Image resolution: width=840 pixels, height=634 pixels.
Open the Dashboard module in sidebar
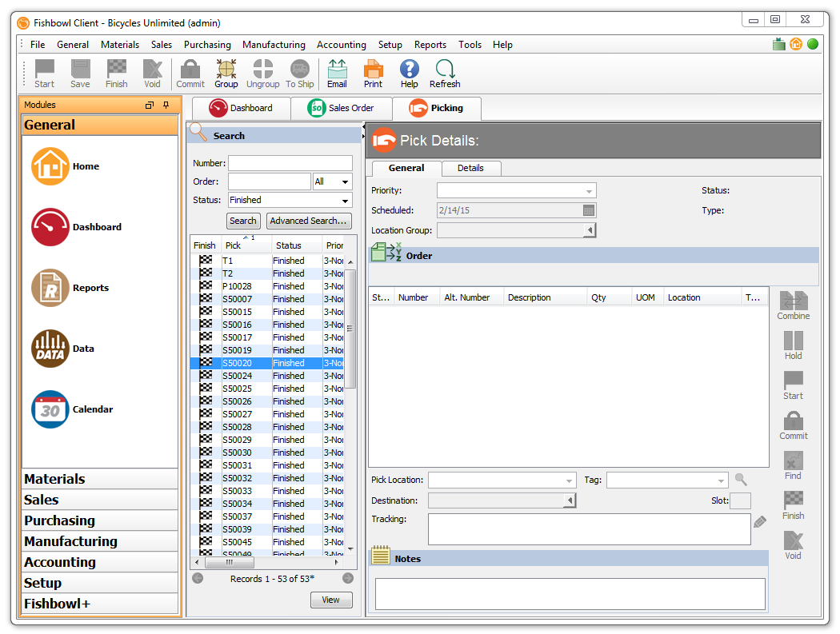pyautogui.click(x=50, y=227)
